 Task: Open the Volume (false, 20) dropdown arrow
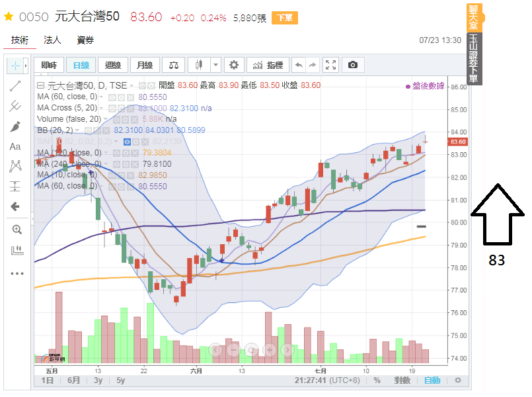(105, 119)
